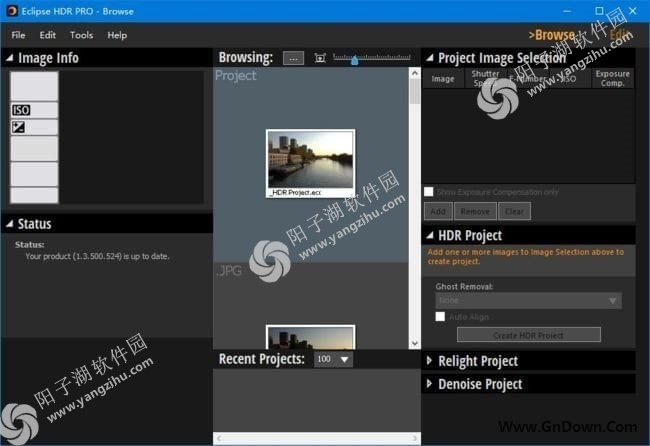The height and width of the screenshot is (446, 650).
Task: Click the Eclipse HDR PRO app icon
Action: coord(12,11)
